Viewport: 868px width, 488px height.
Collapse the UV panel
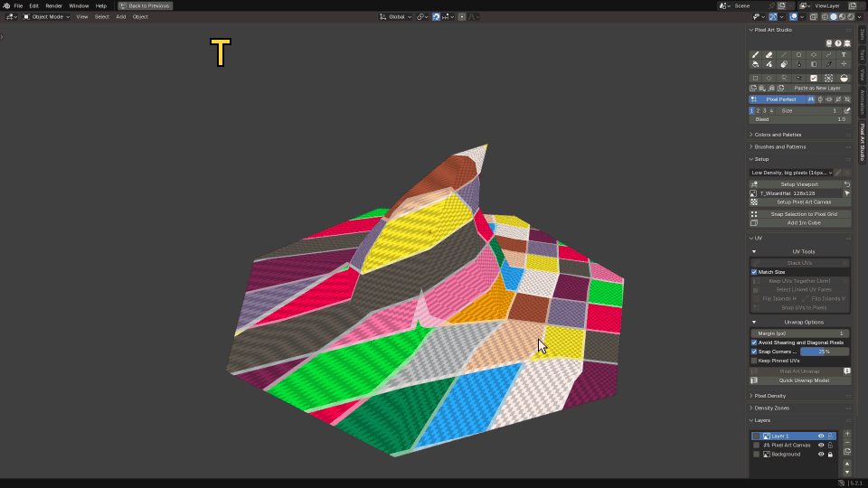(758, 238)
